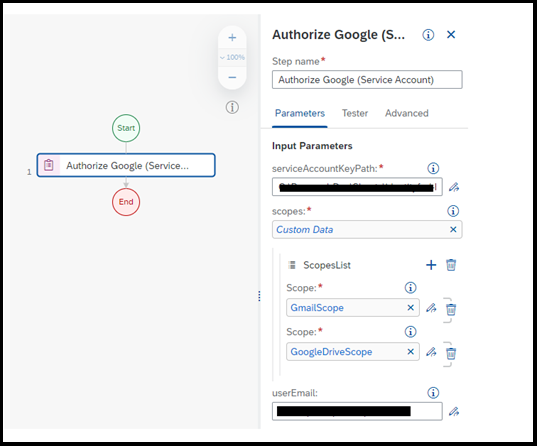537x446 pixels.
Task: Click the GoogleDriveScope field
Action: [x=353, y=351]
